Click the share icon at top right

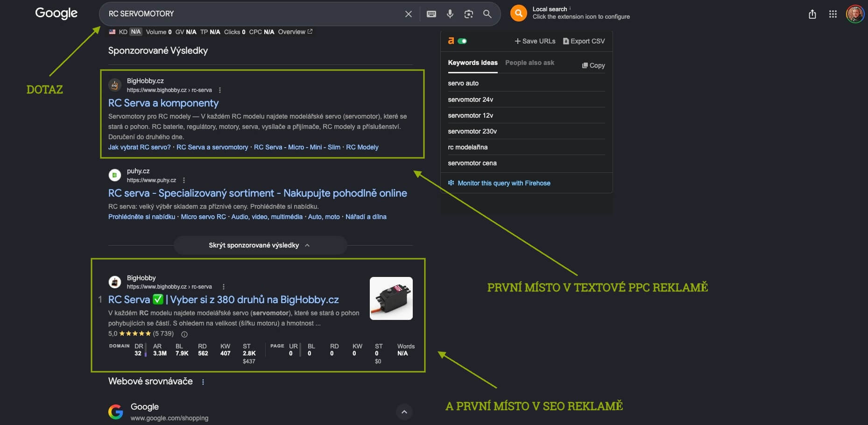click(x=812, y=14)
